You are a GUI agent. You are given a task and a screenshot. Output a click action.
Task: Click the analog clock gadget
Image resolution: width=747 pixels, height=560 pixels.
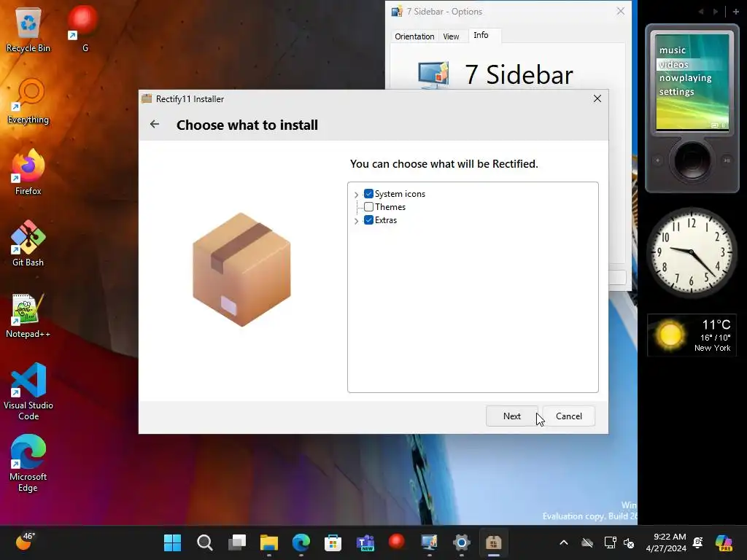[691, 252]
